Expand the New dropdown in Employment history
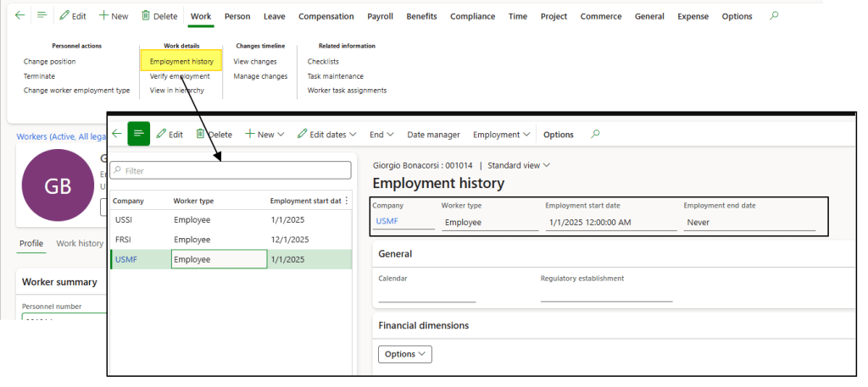Image resolution: width=868 pixels, height=387 pixels. point(264,134)
